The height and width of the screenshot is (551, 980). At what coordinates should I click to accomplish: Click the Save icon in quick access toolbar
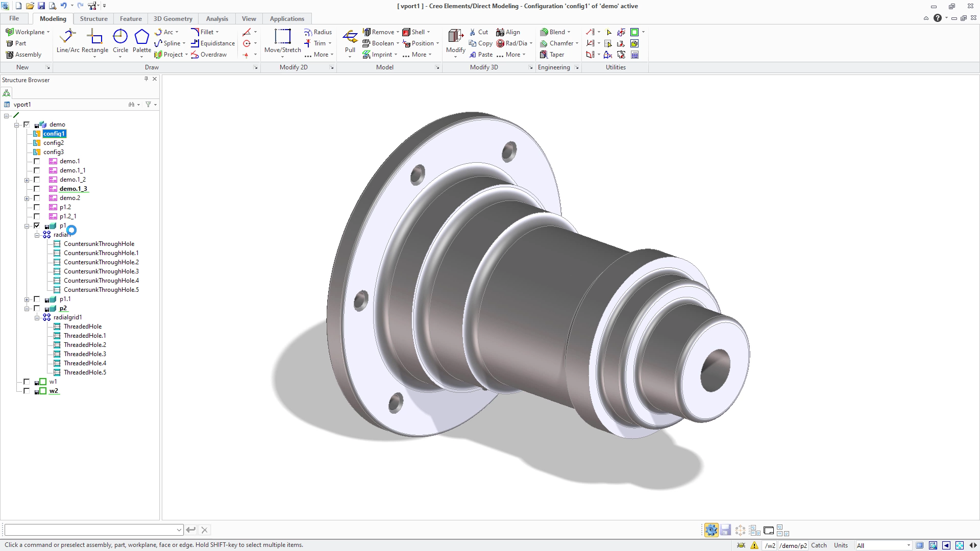(41, 6)
